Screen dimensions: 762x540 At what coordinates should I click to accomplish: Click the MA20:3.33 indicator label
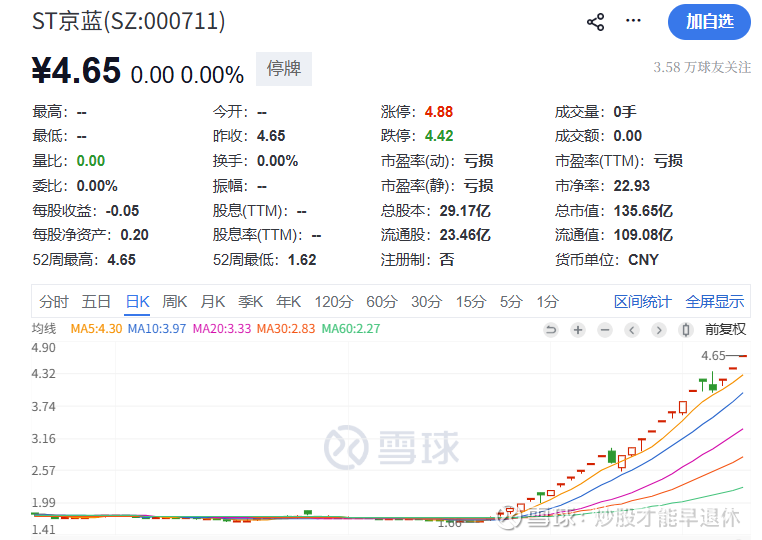[x=222, y=329]
